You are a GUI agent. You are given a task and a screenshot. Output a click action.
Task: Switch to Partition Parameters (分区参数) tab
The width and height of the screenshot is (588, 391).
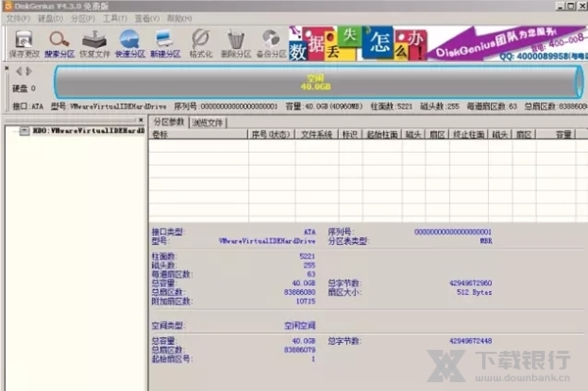(169, 122)
